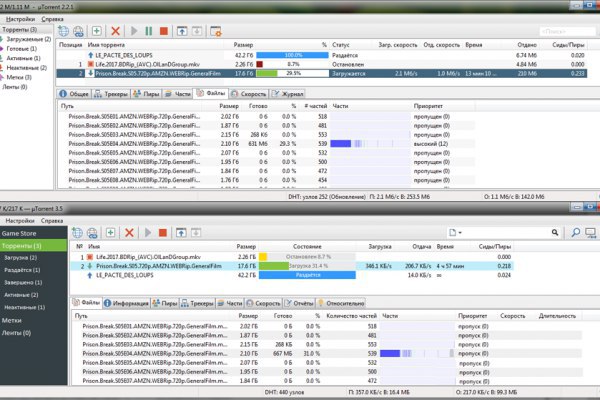This screenshot has width=600, height=400.
Task: Switch to Относительно tab in µTorrent 3.5
Action: tap(341, 303)
